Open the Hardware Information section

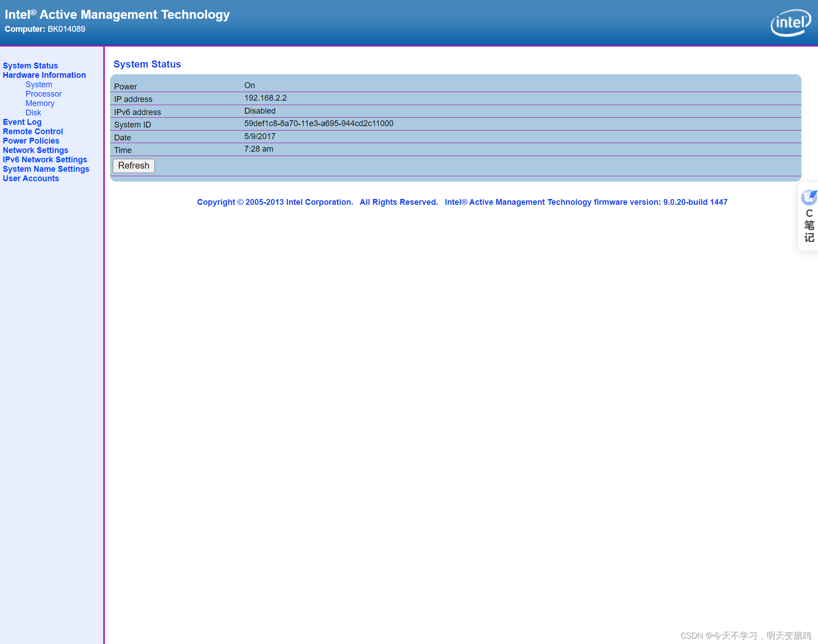tap(44, 75)
